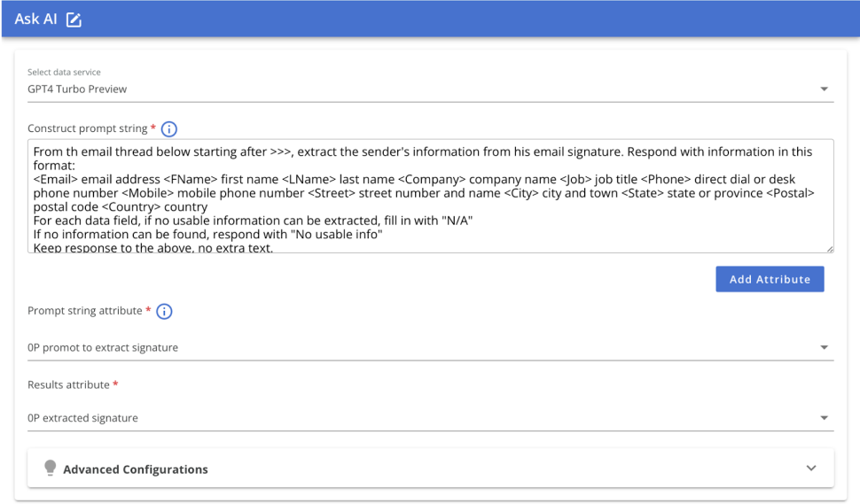The height and width of the screenshot is (504, 860).
Task: Open the Results attribute dropdown arrow
Action: (x=824, y=418)
